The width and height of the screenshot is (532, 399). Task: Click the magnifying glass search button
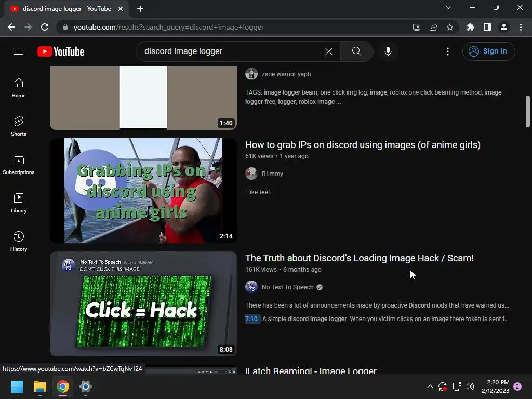(x=356, y=51)
